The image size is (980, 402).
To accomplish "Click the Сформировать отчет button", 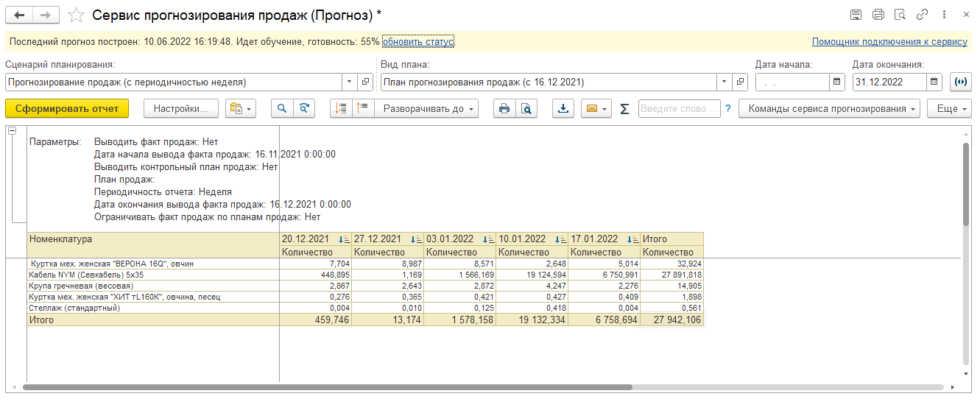I will [x=67, y=108].
